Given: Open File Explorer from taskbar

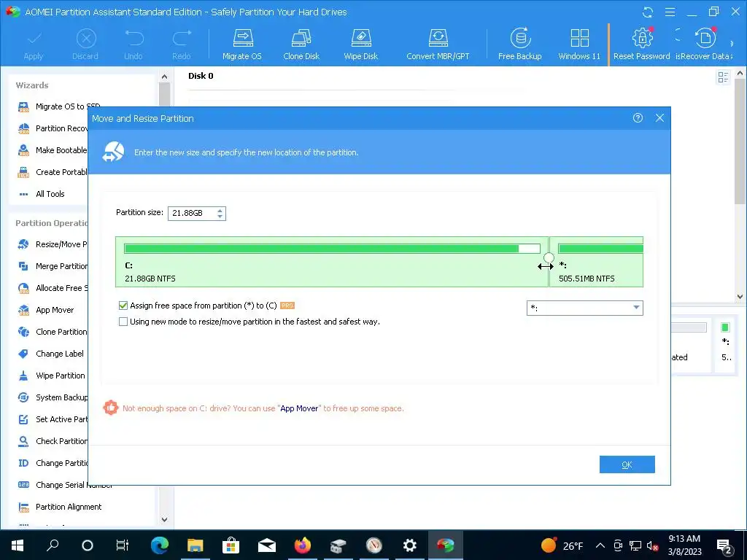Looking at the screenshot, I should pos(196,545).
